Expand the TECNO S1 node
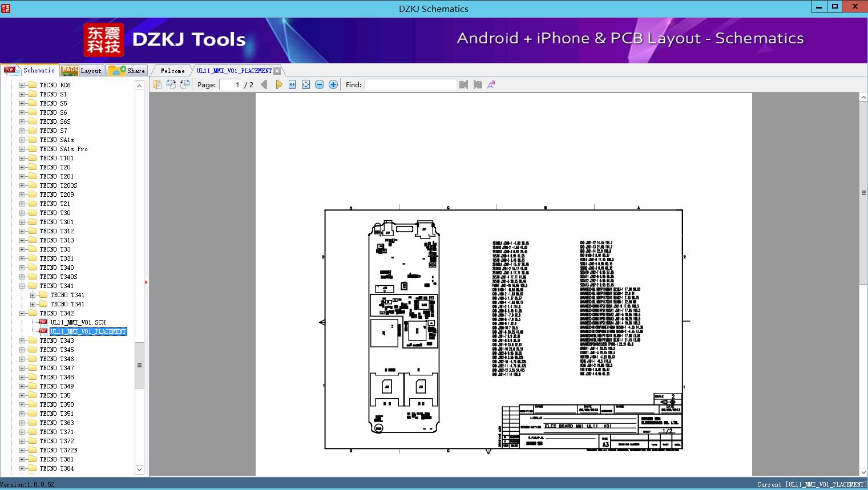Image resolution: width=868 pixels, height=490 pixels. tap(22, 94)
